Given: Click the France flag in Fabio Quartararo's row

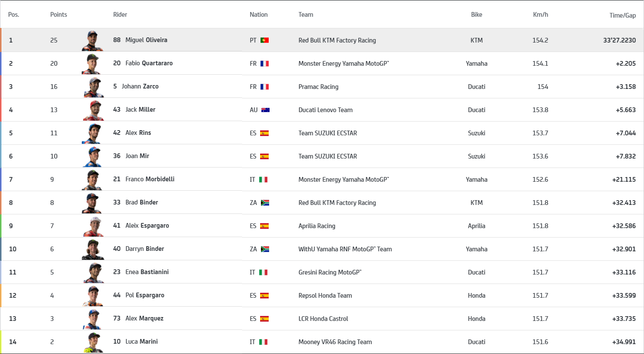Looking at the screenshot, I should point(264,64).
